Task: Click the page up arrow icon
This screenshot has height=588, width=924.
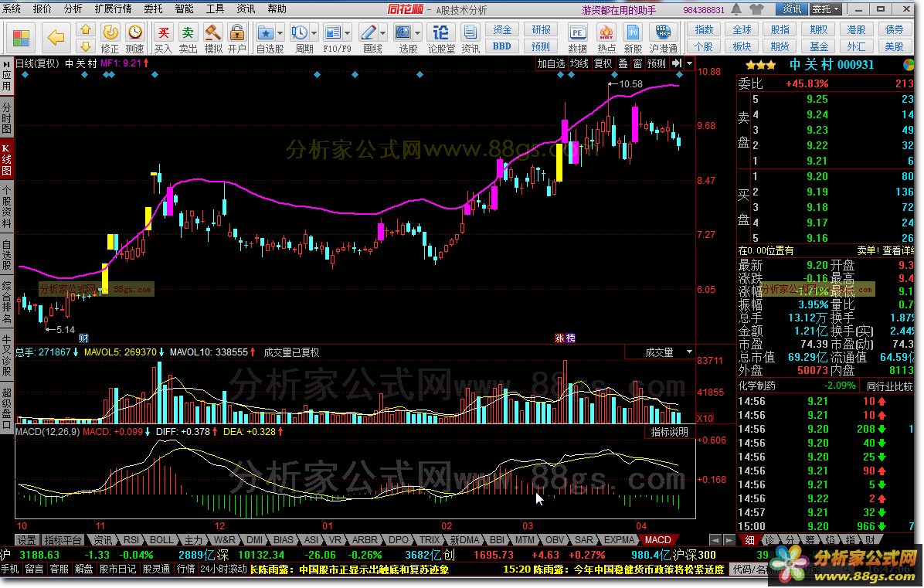Action: coord(86,30)
